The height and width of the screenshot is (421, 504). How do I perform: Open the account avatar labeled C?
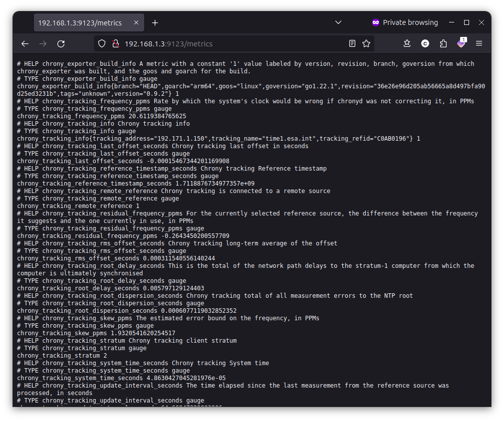425,43
